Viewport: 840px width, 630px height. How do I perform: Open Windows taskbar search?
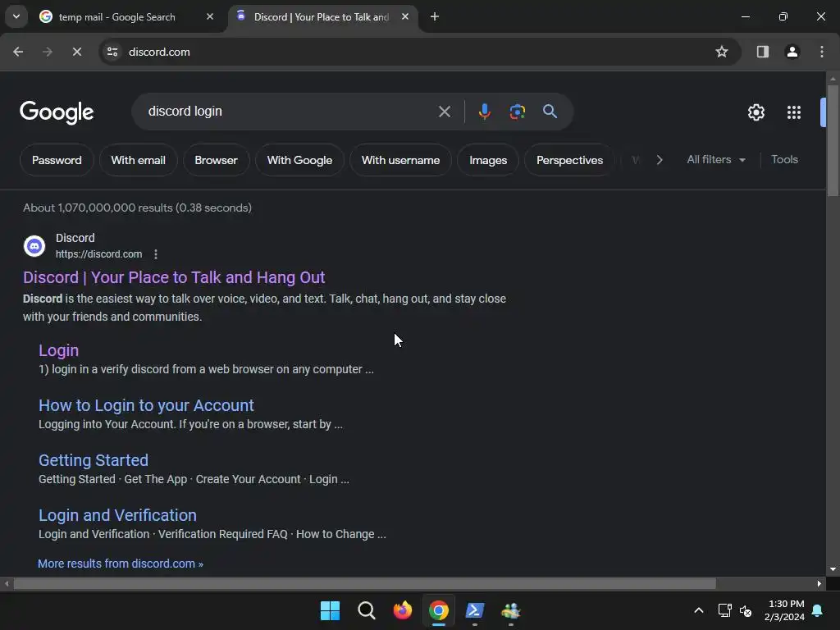367,610
